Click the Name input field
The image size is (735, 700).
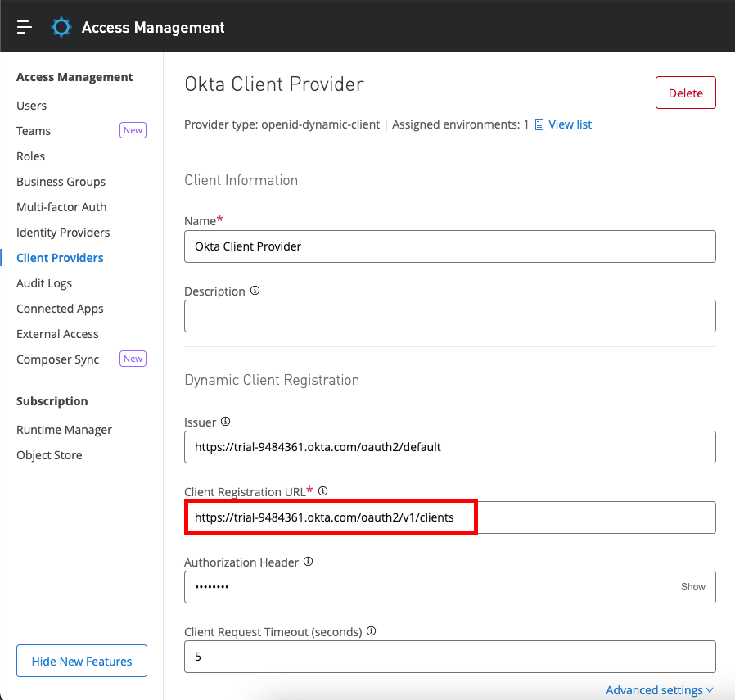tap(449, 246)
